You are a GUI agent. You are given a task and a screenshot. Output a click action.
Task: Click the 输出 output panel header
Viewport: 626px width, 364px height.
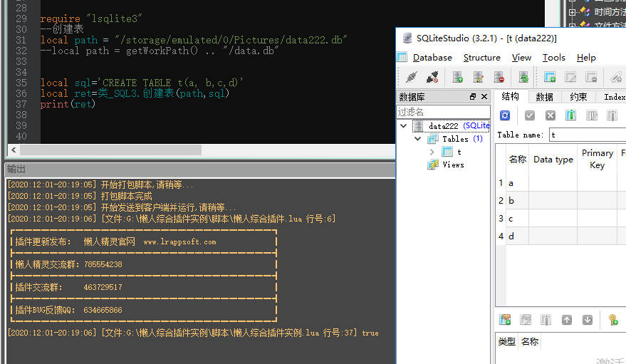coord(200,170)
